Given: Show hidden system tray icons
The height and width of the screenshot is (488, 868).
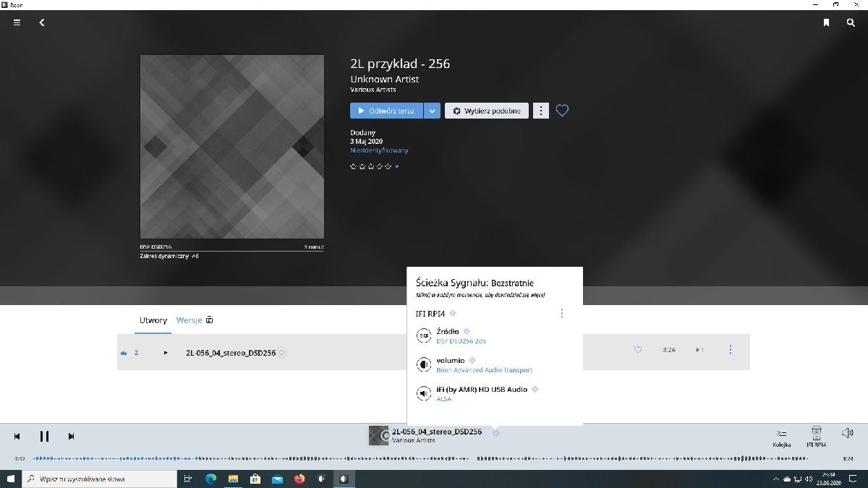Looking at the screenshot, I should point(776,479).
